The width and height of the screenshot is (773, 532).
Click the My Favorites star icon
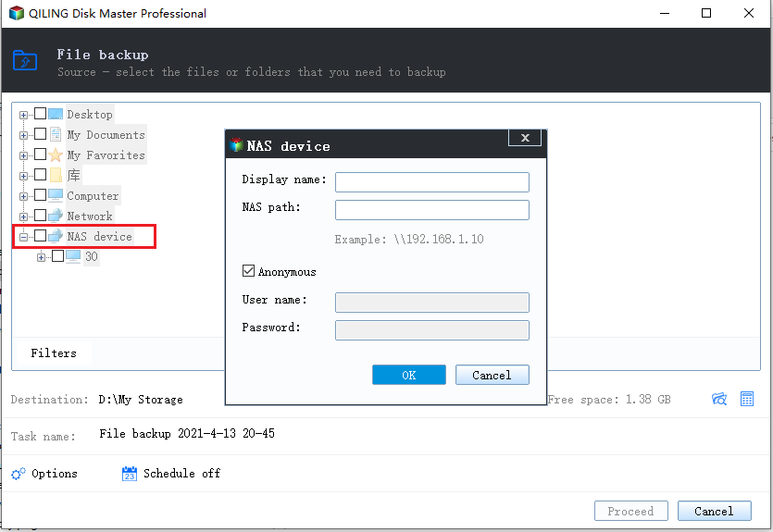(x=56, y=155)
